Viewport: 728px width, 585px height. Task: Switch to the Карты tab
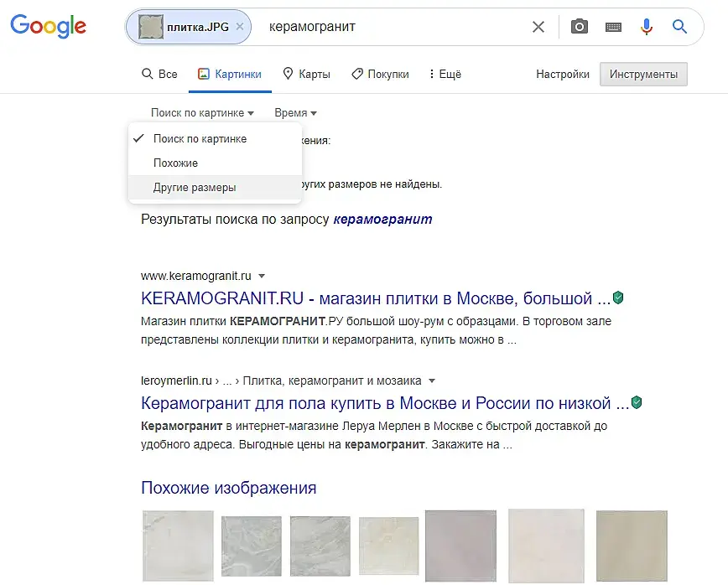coord(306,75)
